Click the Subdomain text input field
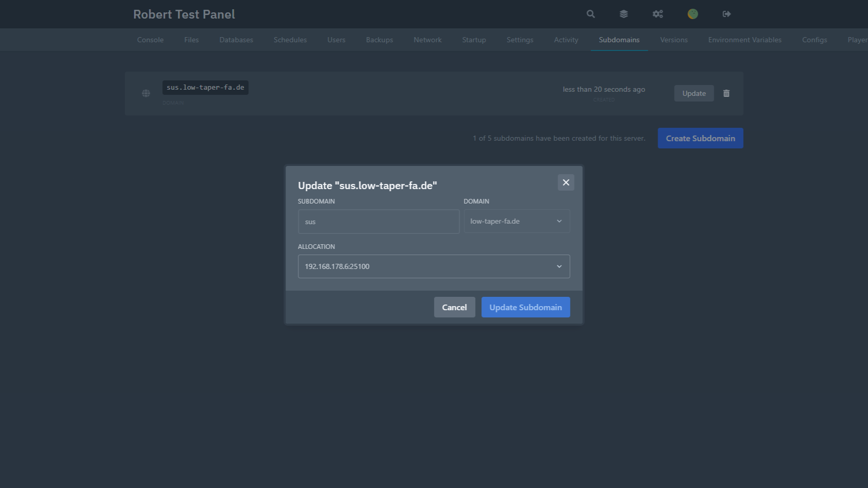 coord(378,222)
